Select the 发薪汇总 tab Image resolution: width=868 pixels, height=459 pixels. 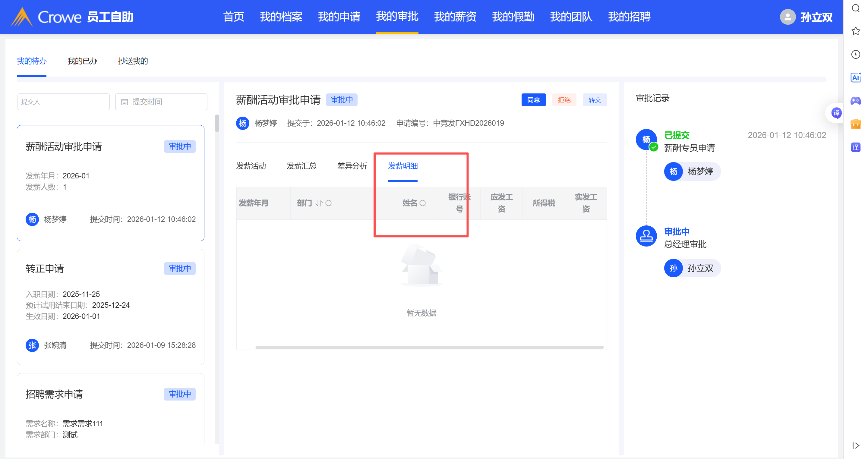[301, 166]
